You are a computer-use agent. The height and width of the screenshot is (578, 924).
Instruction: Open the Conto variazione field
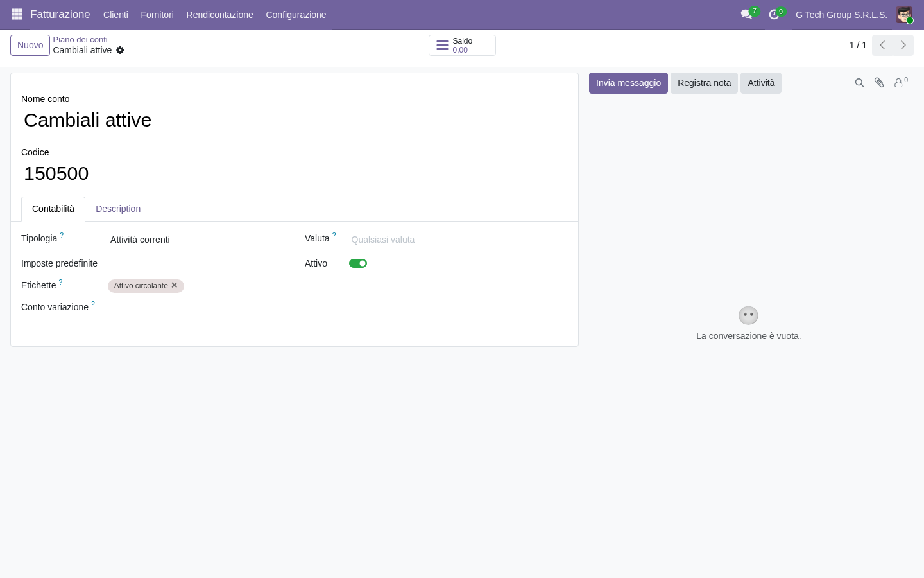196,307
